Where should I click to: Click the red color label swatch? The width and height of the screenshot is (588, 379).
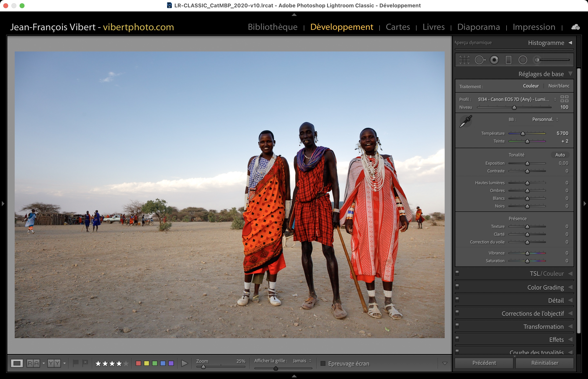[138, 363]
